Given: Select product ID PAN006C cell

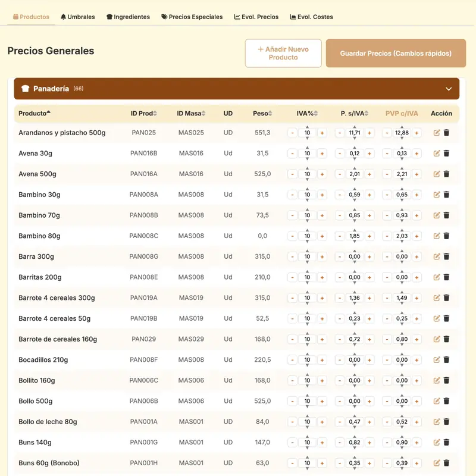Looking at the screenshot, I should tap(143, 380).
